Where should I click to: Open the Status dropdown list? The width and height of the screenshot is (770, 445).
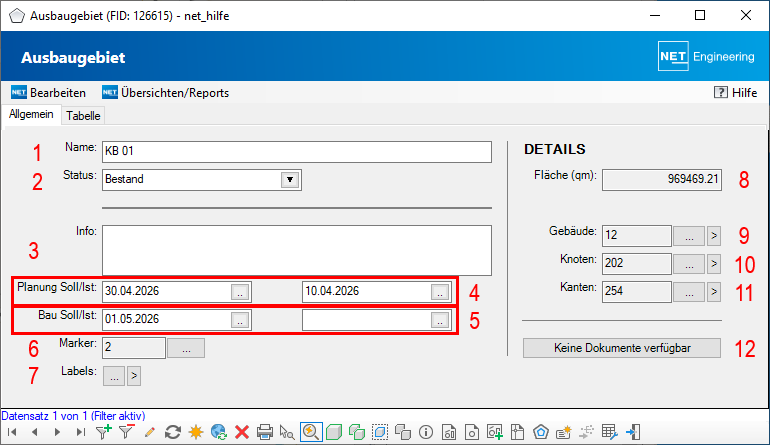coord(289,180)
